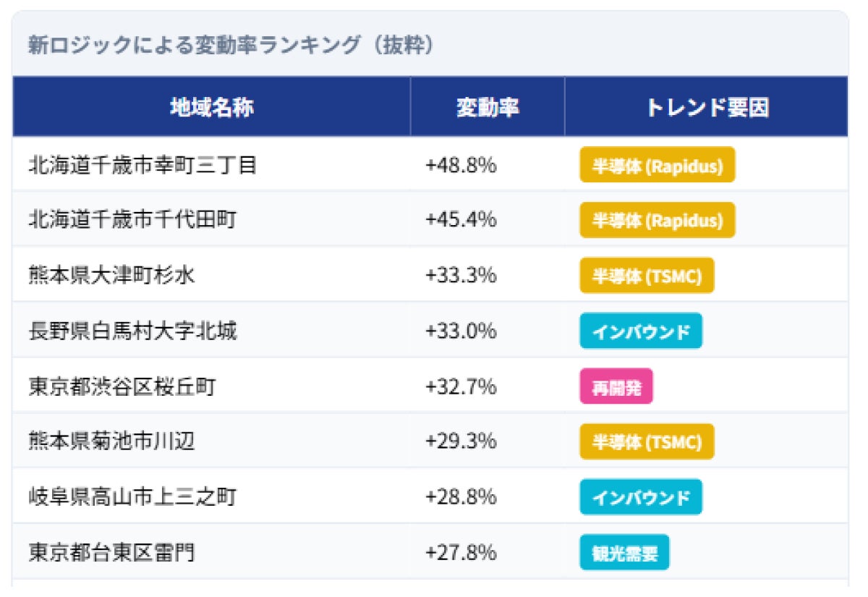The height and width of the screenshot is (597, 868).
Task: Click TSMC tag in 大津町杉水 row
Action: pyautogui.click(x=647, y=276)
